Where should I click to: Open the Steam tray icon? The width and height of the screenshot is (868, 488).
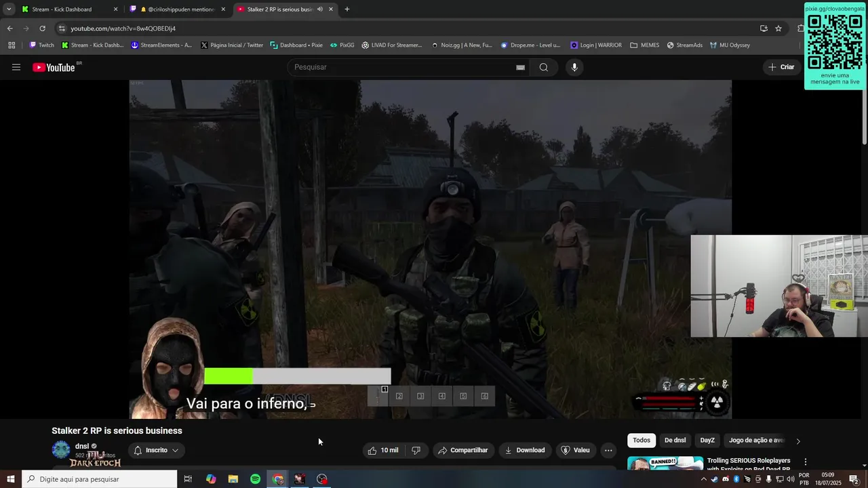pyautogui.click(x=715, y=479)
